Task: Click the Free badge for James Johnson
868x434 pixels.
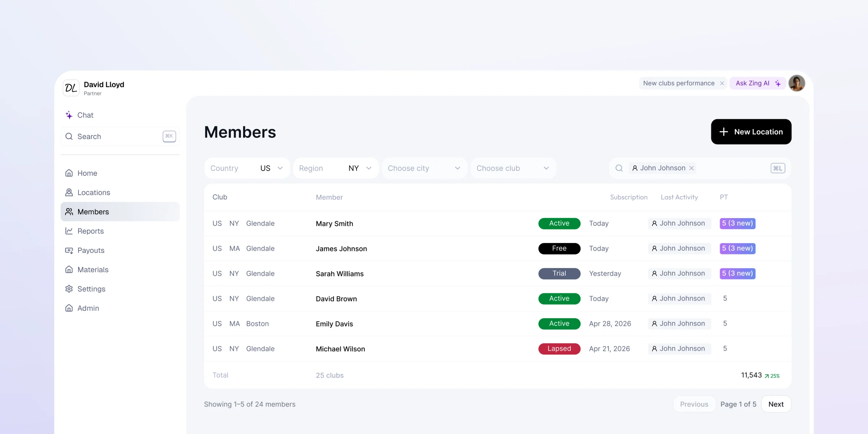Action: coord(559,248)
